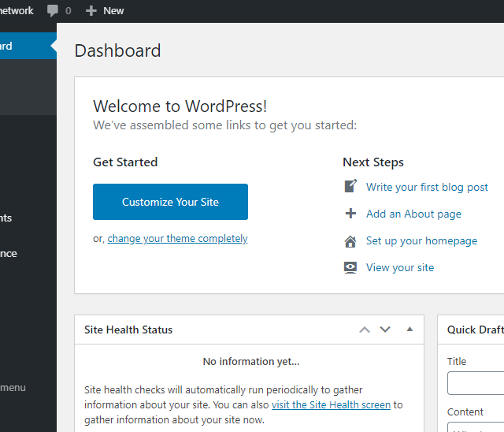
Task: Click the 'No information yet…' text
Action: [x=251, y=361]
